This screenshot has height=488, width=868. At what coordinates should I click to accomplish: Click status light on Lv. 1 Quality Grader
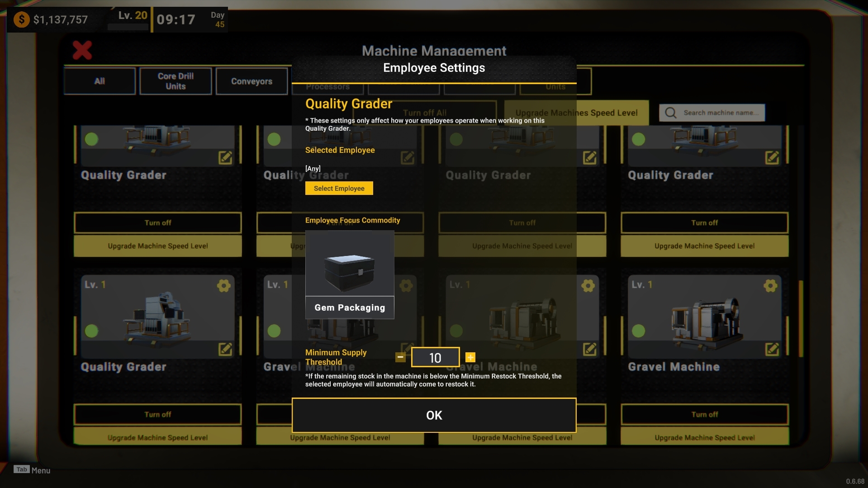[x=91, y=331]
